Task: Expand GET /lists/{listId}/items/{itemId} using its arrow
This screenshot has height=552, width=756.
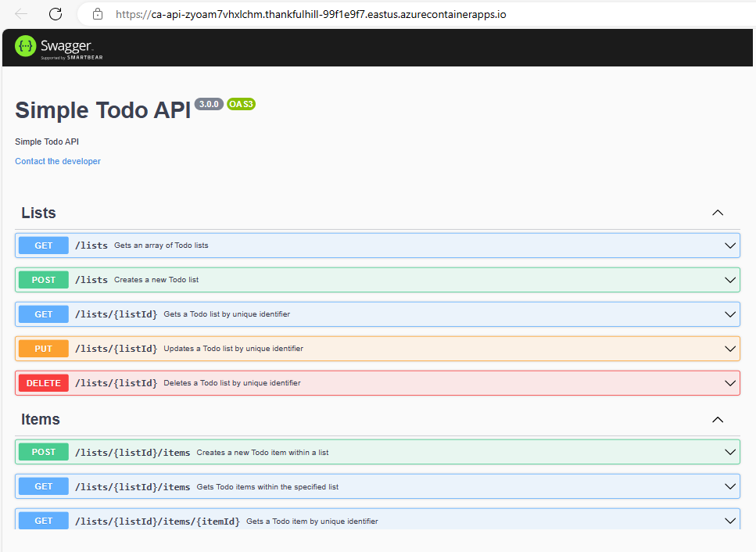Action: (730, 521)
